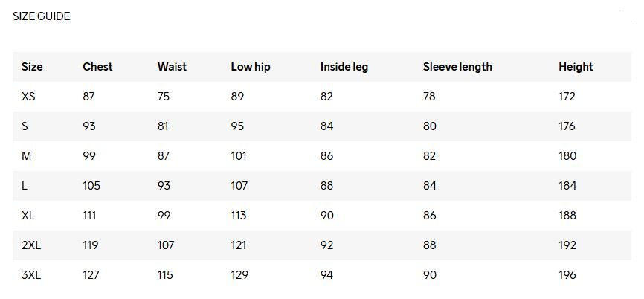Select the Inside leg column header
The image size is (644, 299).
coord(344,67)
